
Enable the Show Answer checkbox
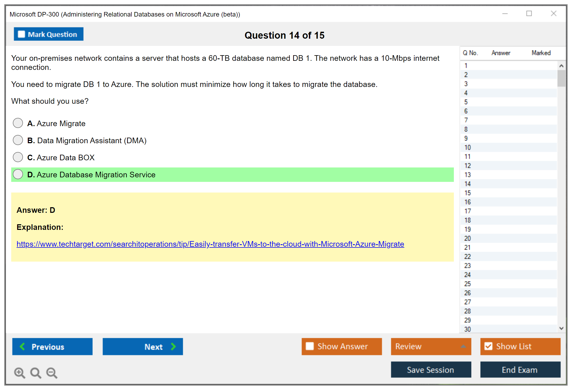pos(310,346)
